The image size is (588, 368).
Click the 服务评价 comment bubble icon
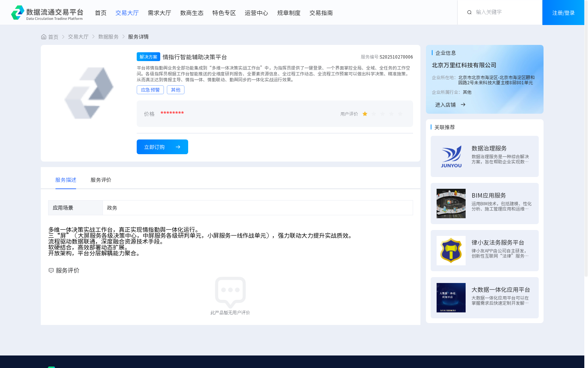(x=51, y=270)
